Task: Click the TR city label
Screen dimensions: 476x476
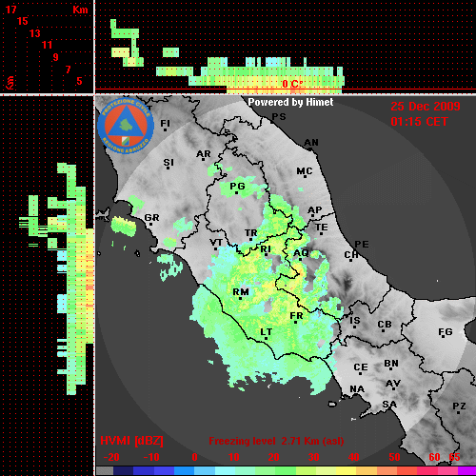Action: pyautogui.click(x=251, y=233)
